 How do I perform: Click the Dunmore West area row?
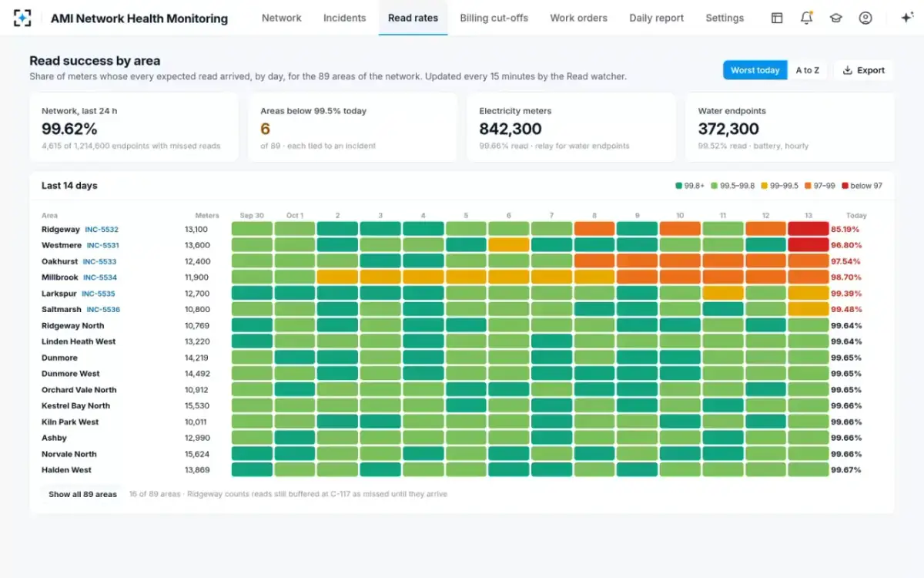[x=462, y=374]
